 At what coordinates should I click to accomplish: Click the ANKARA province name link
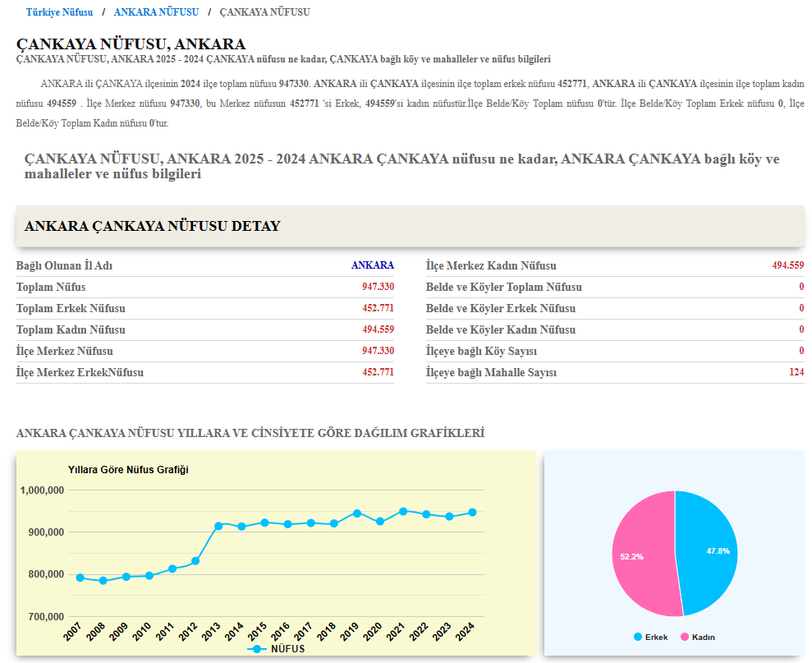point(372,265)
